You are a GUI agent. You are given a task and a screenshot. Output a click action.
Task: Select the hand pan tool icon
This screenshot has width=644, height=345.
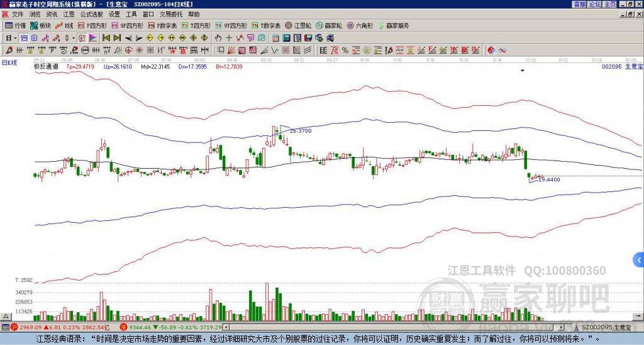point(218,38)
